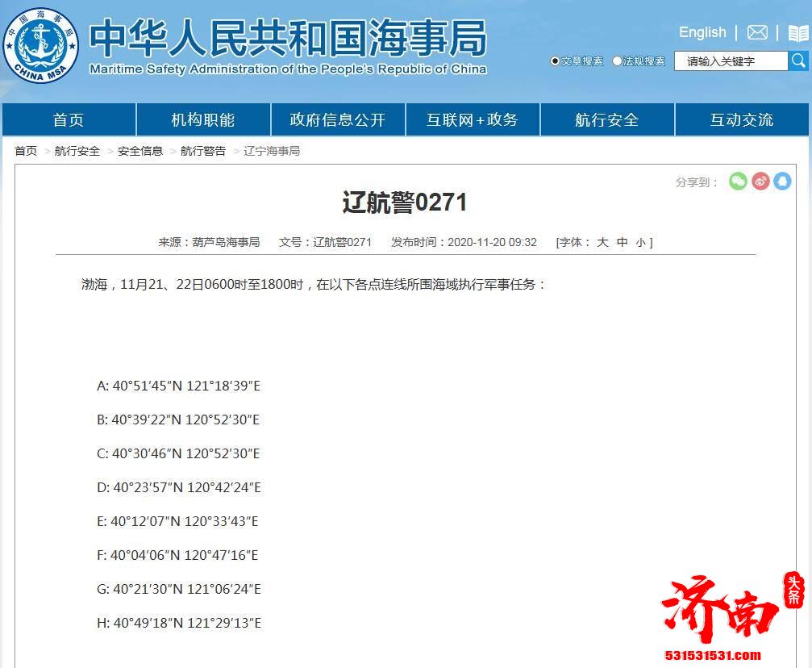Click the 请输入关键字 search field
Image resolution: width=812 pixels, height=668 pixels.
(730, 61)
